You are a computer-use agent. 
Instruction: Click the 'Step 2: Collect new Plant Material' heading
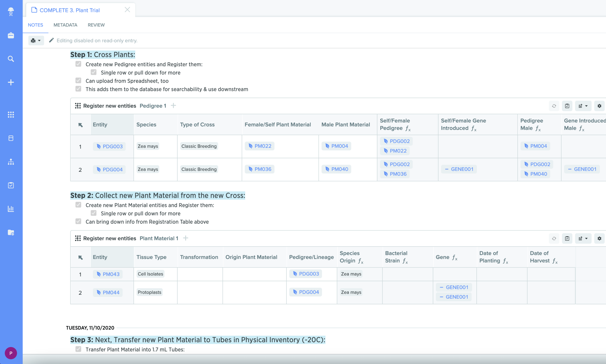click(x=158, y=195)
